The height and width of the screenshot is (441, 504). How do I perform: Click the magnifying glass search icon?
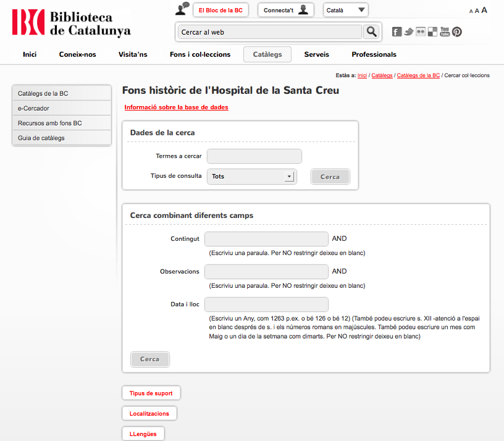coord(371,31)
